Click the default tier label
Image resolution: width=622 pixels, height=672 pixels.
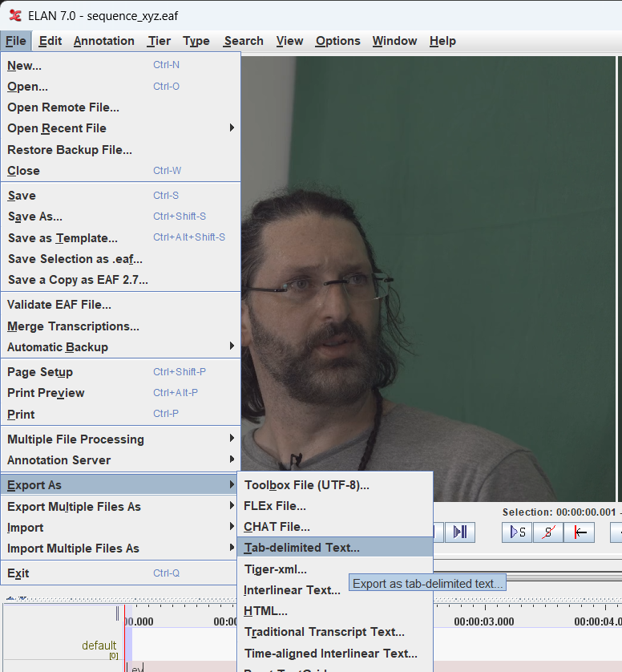click(x=99, y=646)
